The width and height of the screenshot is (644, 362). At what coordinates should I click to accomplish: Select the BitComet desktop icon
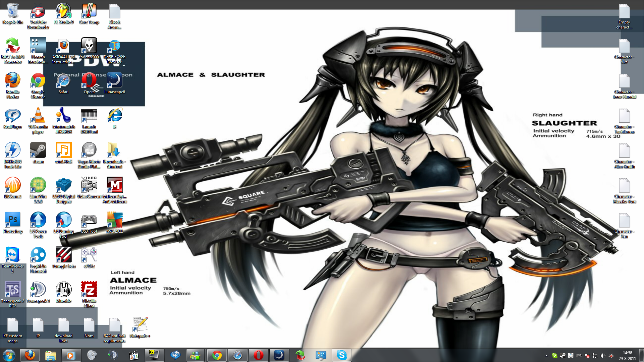coord(13,188)
